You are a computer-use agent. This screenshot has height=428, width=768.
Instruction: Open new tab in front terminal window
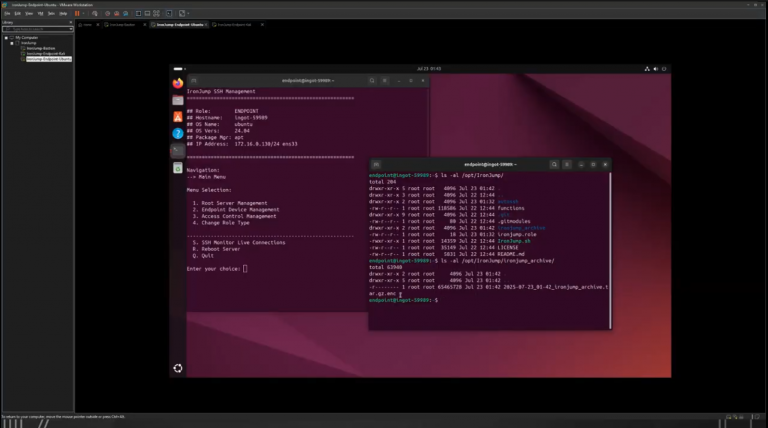pos(376,165)
